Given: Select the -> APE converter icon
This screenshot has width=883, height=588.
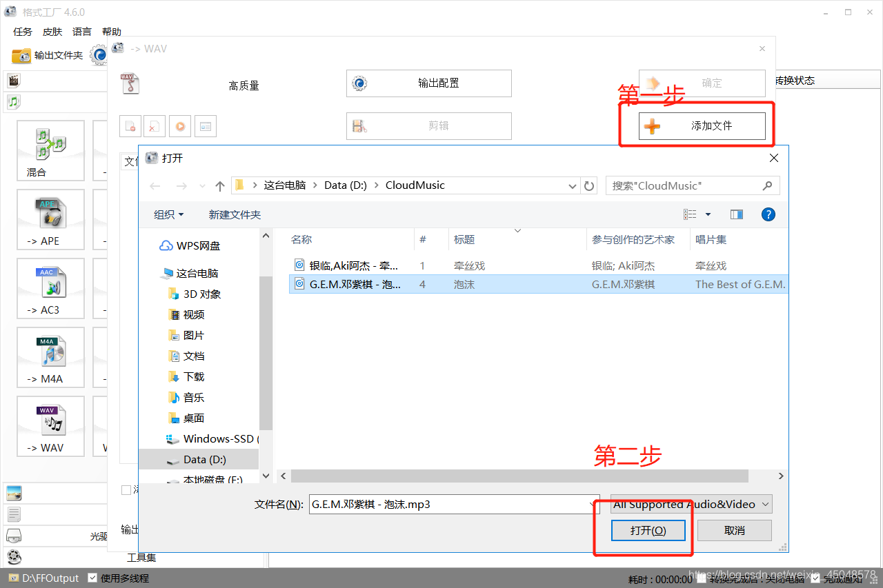Looking at the screenshot, I should coord(51,220).
